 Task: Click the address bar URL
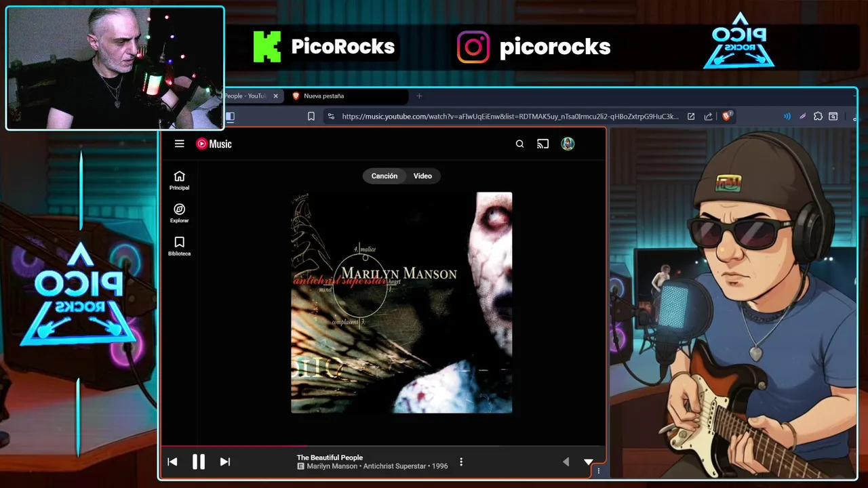(510, 117)
